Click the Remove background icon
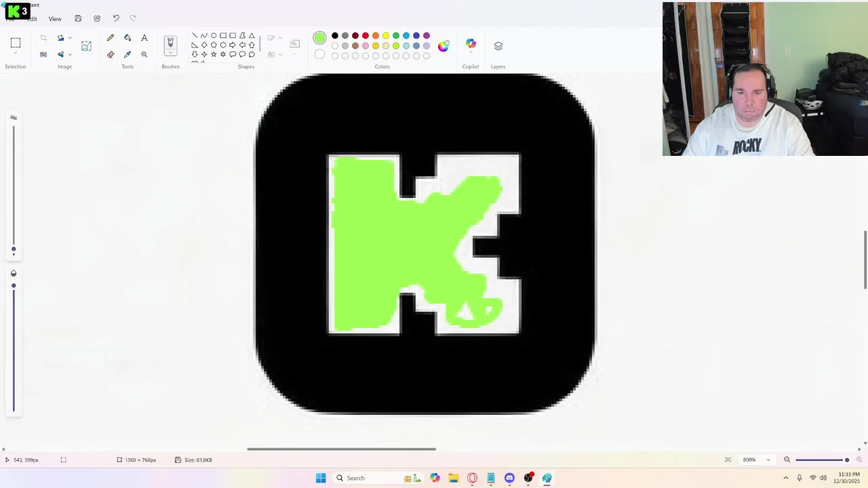The image size is (868, 488). 43,54
